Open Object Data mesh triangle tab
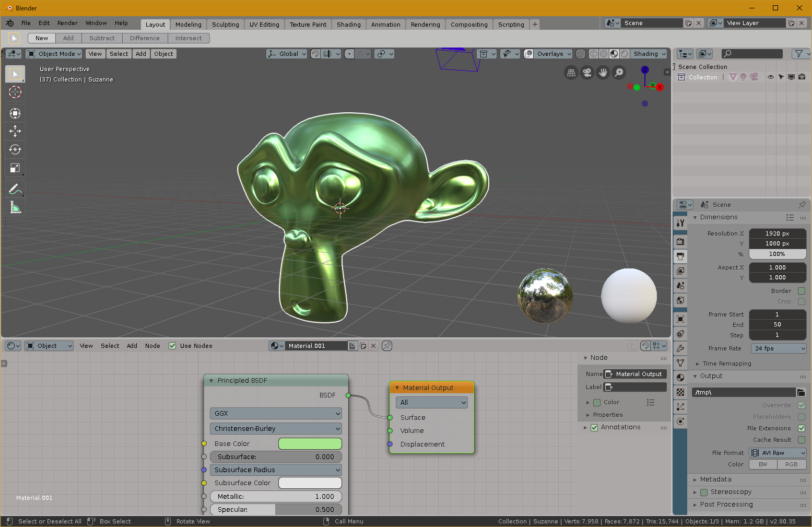 coord(680,363)
